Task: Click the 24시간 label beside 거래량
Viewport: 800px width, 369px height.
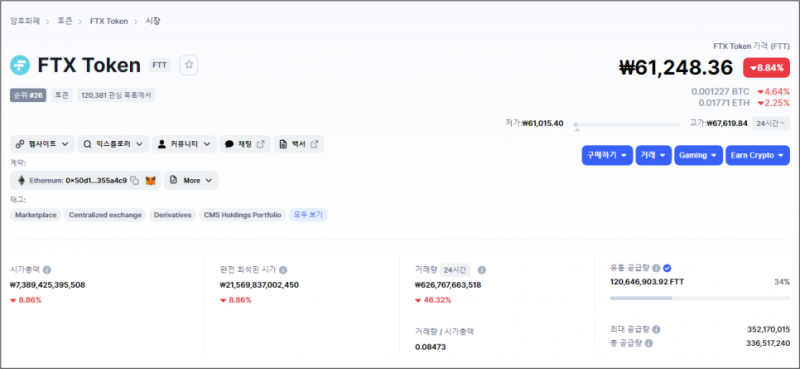Action: point(455,270)
